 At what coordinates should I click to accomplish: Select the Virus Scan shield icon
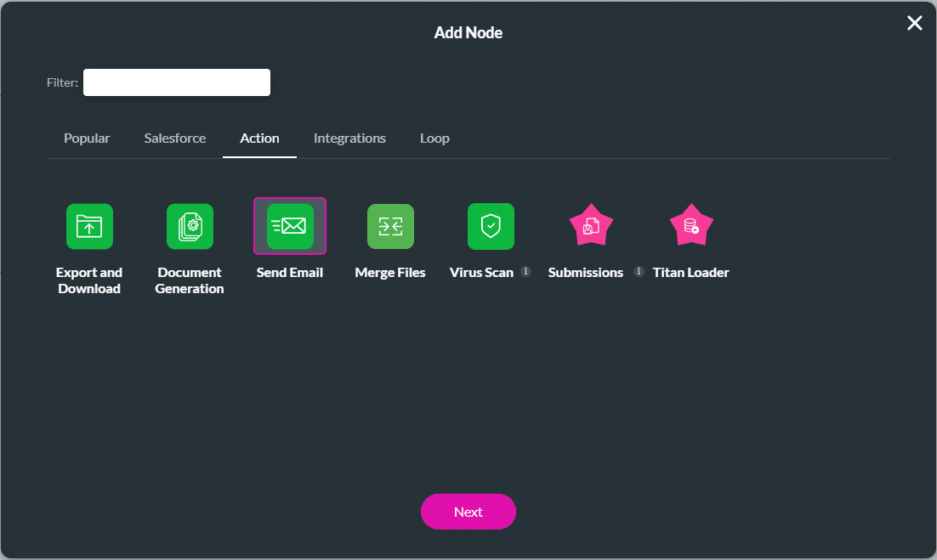490,226
